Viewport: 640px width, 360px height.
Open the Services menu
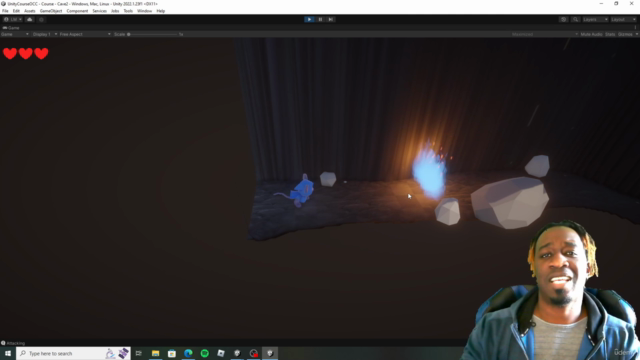point(100,11)
